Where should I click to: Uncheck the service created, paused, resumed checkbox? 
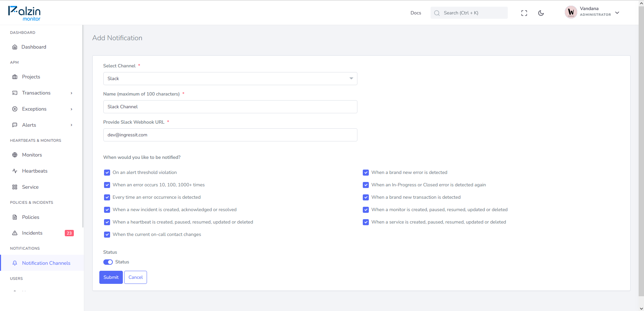pos(366,222)
